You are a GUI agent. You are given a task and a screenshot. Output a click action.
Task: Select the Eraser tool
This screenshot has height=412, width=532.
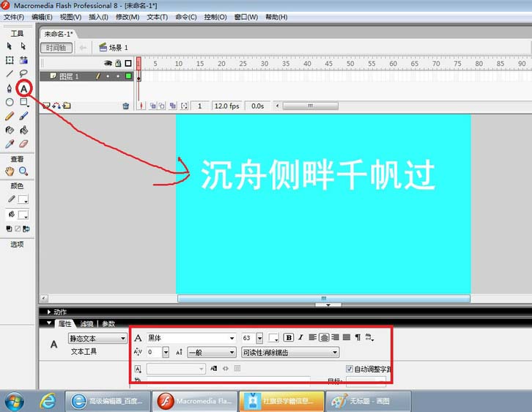[x=23, y=144]
